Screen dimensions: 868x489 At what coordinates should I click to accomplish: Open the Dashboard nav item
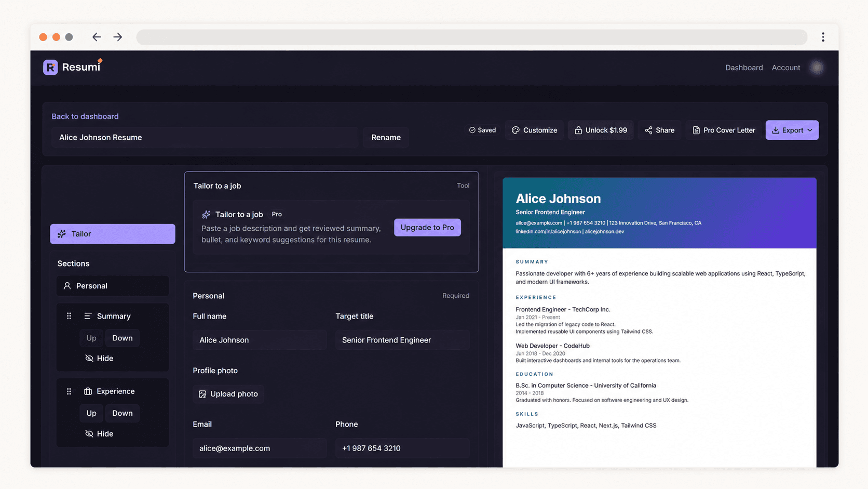[744, 68]
